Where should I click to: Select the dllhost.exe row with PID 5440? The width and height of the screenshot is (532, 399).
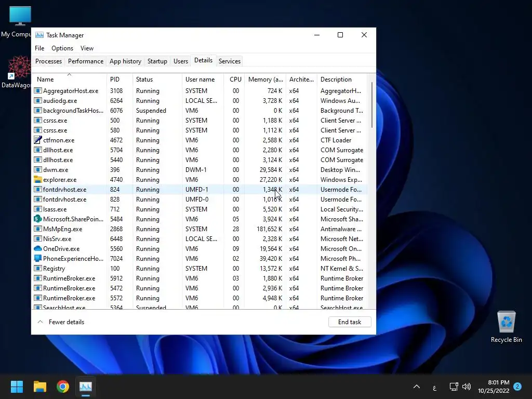click(200, 160)
